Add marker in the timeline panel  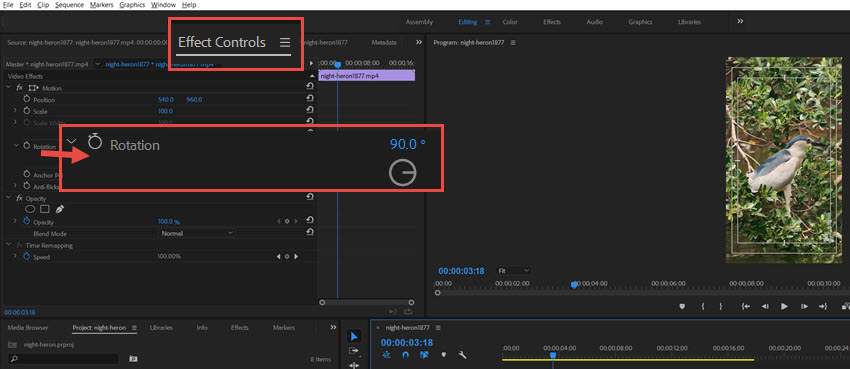click(443, 355)
